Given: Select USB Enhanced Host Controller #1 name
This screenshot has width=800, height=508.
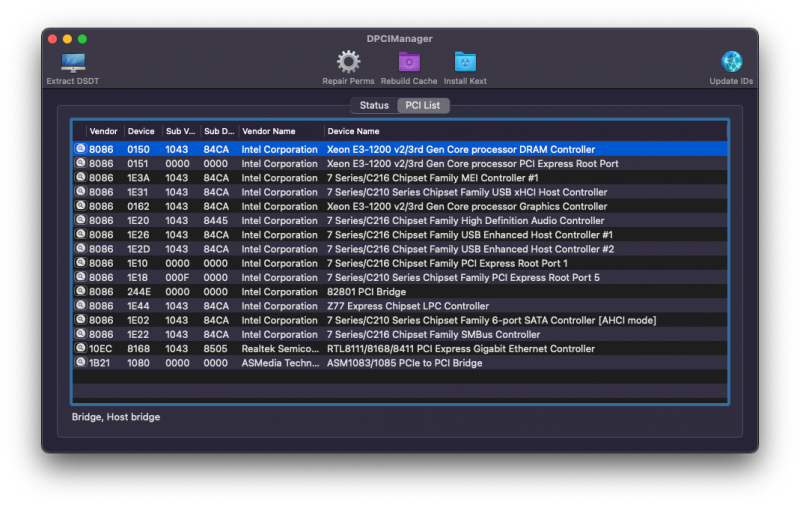Looking at the screenshot, I should (470, 235).
